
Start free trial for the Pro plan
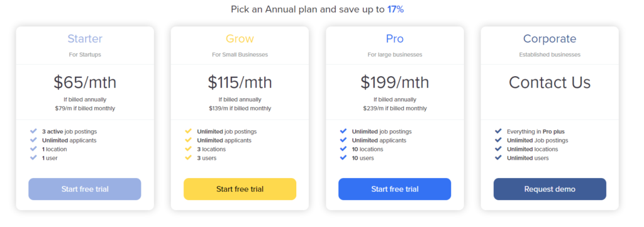[x=395, y=189]
